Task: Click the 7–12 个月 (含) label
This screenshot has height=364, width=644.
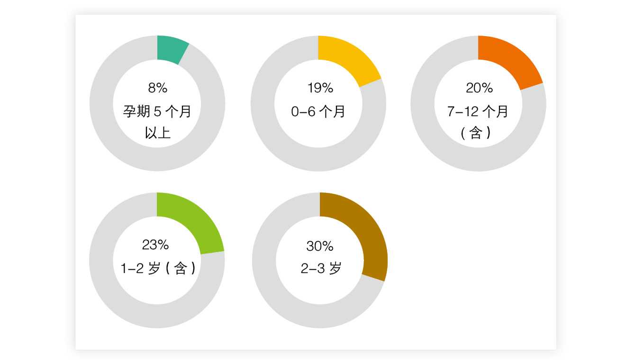Action: point(478,122)
